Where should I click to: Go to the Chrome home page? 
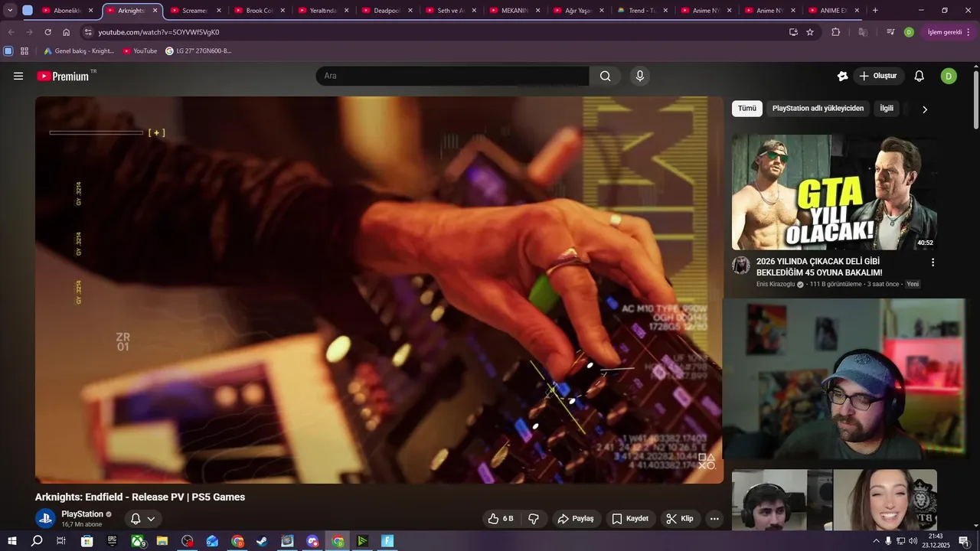pyautogui.click(x=66, y=32)
